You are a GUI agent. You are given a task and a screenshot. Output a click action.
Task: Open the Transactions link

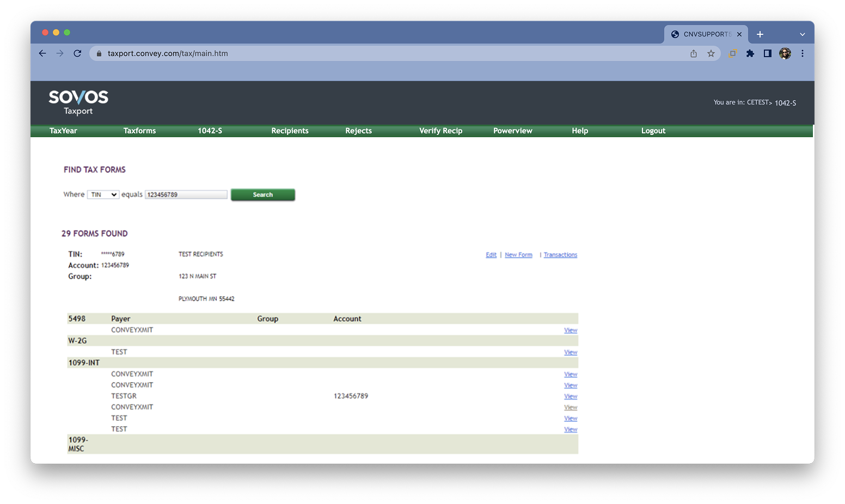point(560,255)
